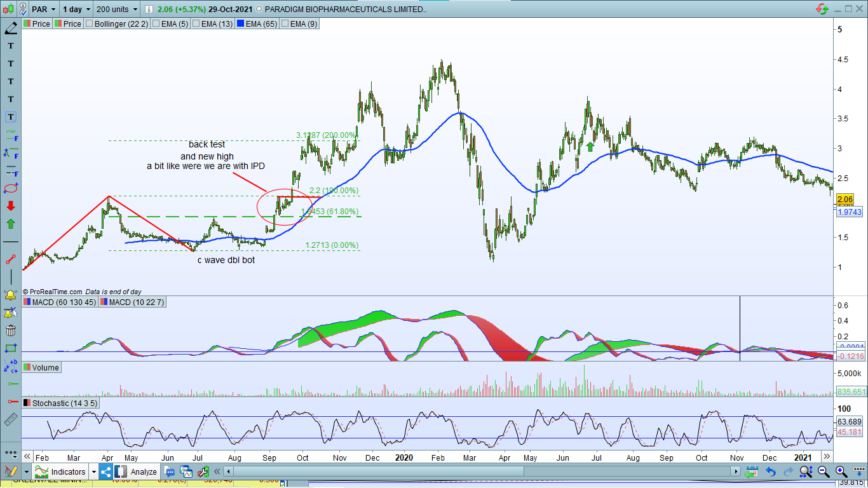Click the scrollbar right arrow
The width and height of the screenshot is (868, 488).
tap(736, 471)
